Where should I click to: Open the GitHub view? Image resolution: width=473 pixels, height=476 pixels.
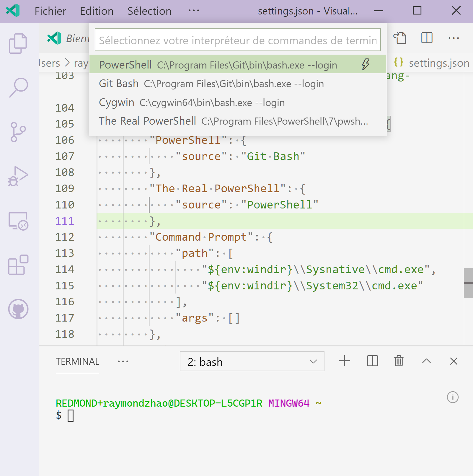(18, 309)
